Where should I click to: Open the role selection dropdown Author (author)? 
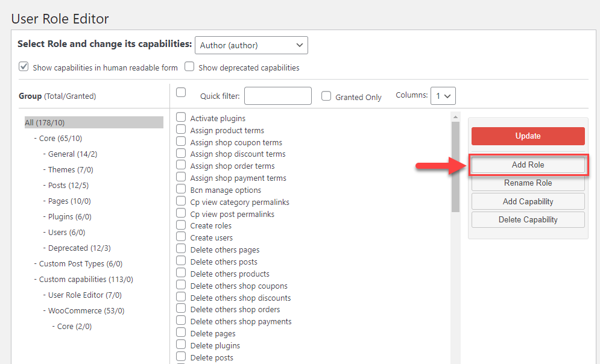coord(251,45)
